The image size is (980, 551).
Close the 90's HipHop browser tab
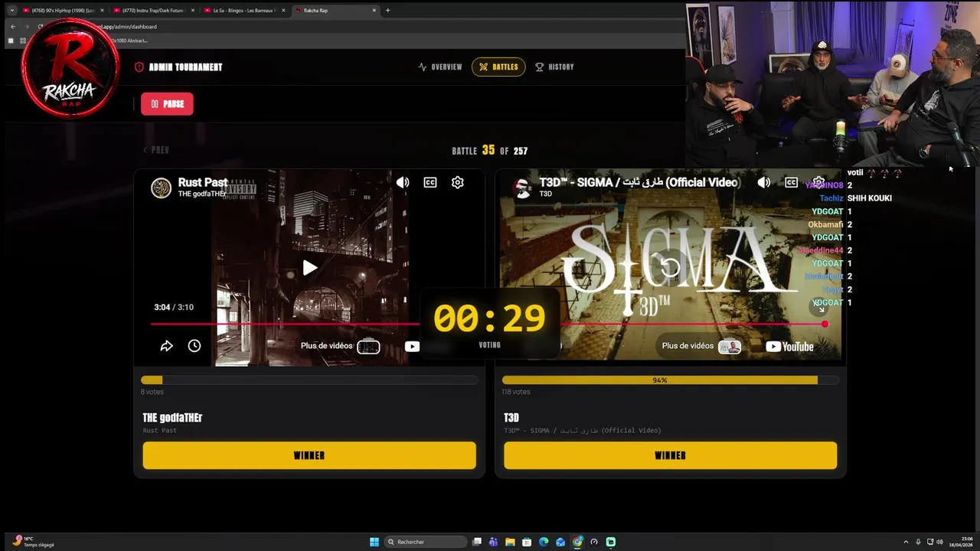(102, 11)
